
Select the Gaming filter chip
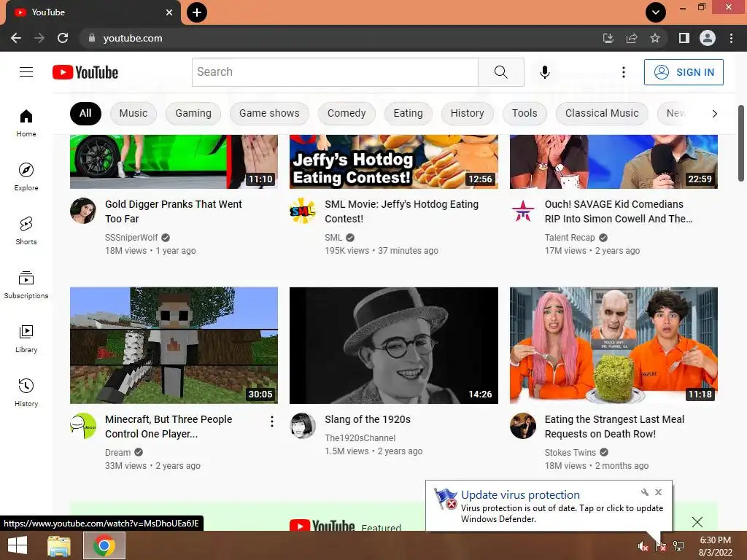tap(193, 113)
